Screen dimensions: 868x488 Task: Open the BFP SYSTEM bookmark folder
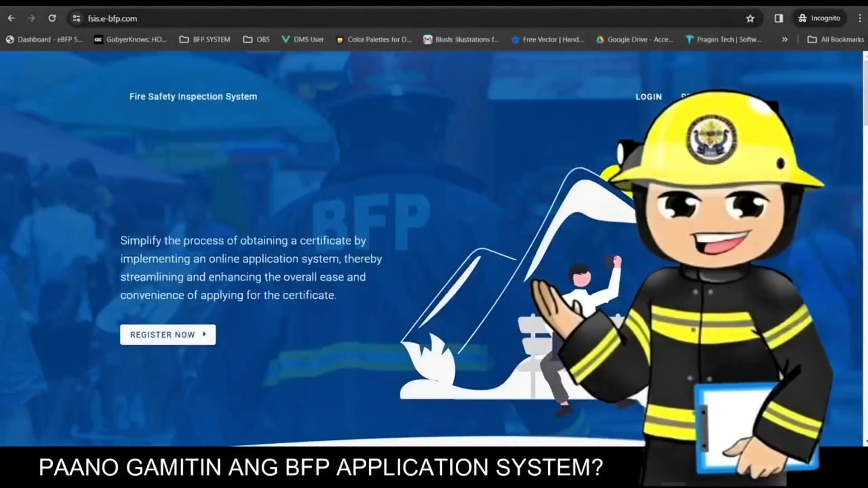[205, 39]
